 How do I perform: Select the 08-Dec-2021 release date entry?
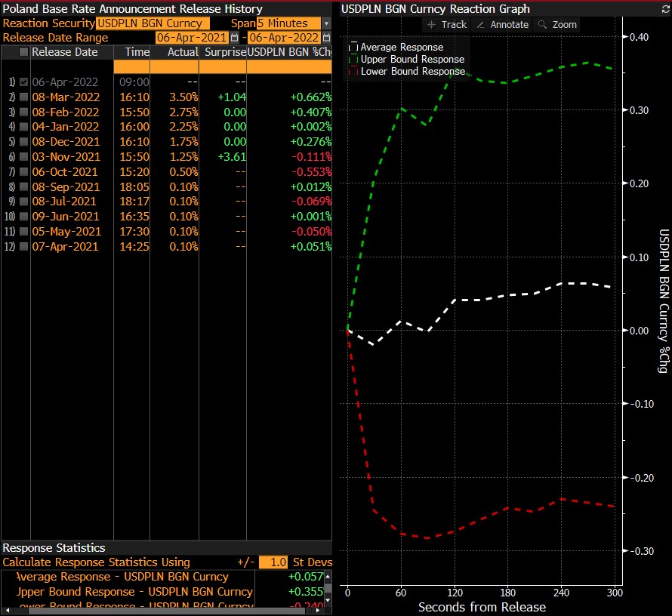pos(66,141)
